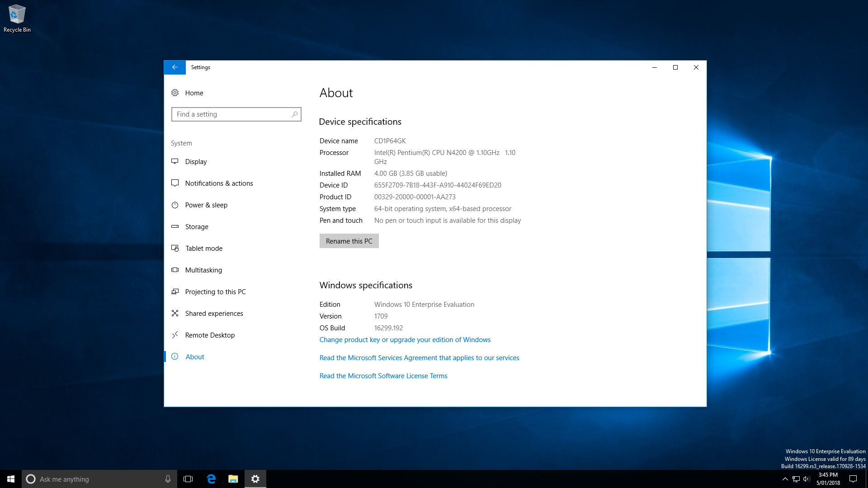This screenshot has height=488, width=868.
Task: Select the Display monitor icon
Action: 175,161
